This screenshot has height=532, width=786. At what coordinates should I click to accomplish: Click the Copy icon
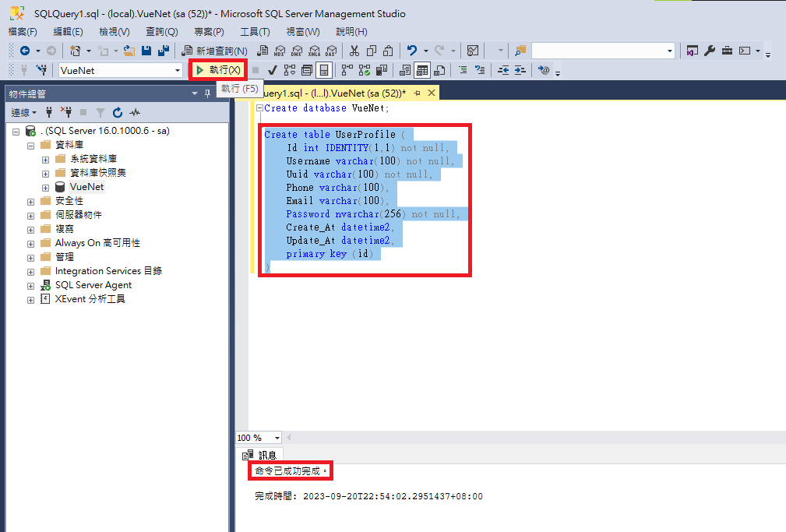(372, 51)
